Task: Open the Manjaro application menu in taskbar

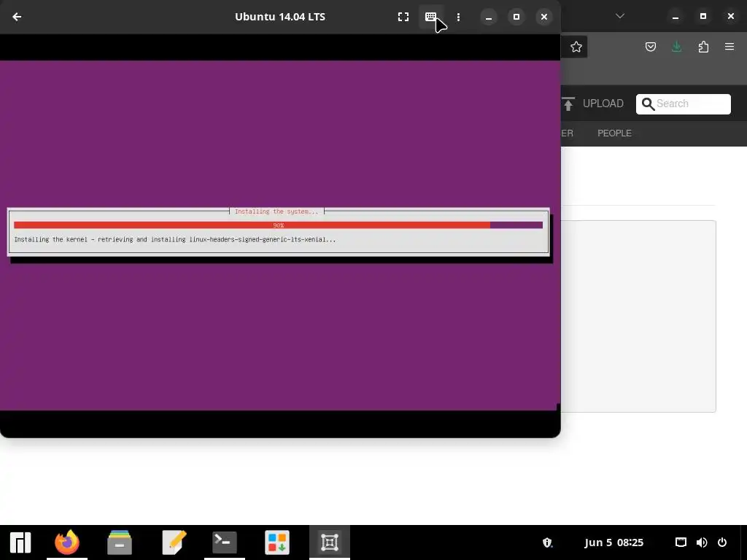Action: pyautogui.click(x=20, y=542)
